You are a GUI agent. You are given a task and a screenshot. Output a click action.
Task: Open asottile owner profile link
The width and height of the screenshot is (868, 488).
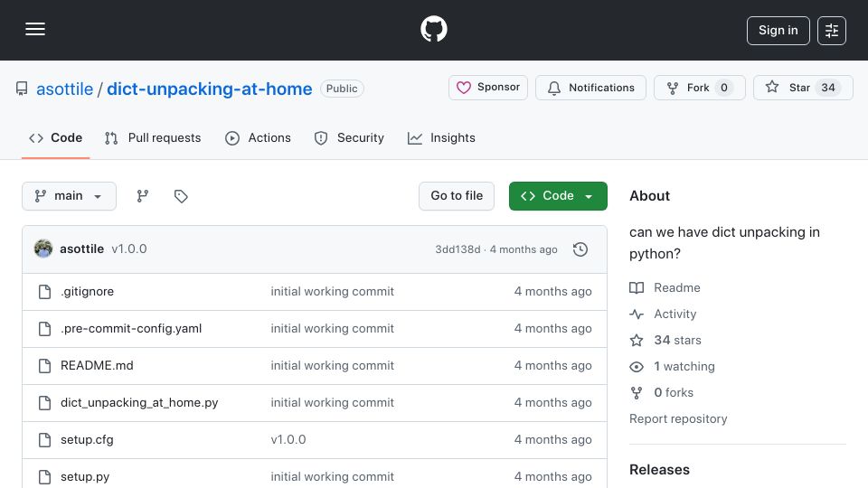(65, 89)
